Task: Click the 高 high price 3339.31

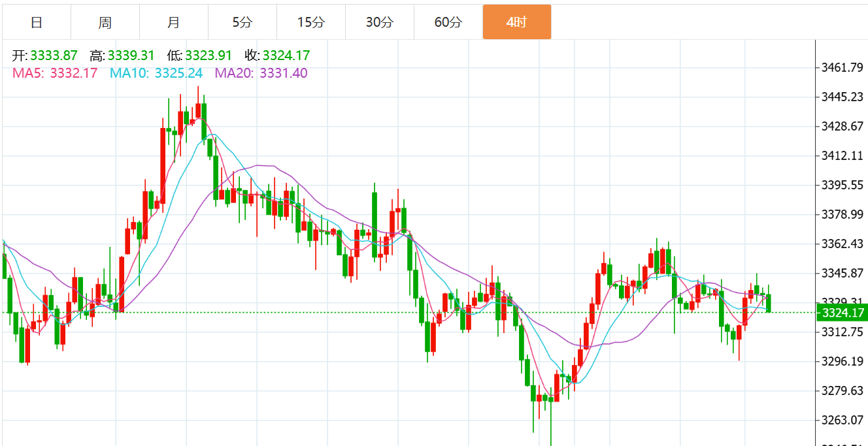Action: tap(131, 56)
